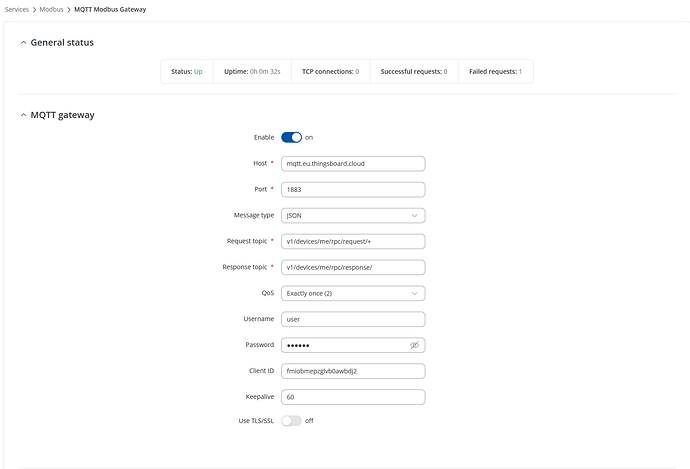Image resolution: width=690 pixels, height=469 pixels.
Task: Click the Port field showing 1883
Action: point(353,189)
